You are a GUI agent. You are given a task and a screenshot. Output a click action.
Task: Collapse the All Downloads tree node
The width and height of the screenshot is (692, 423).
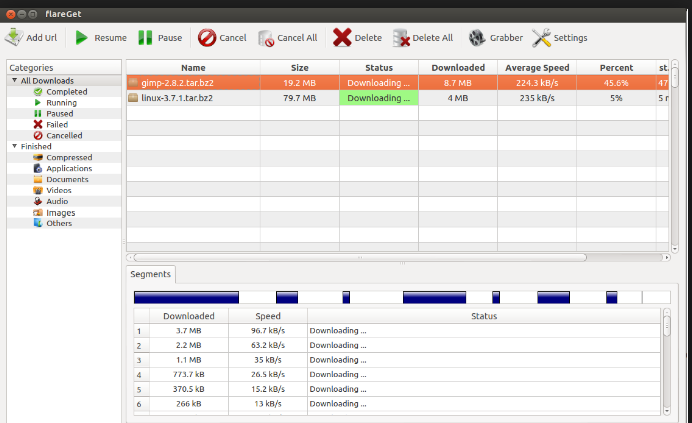(x=15, y=80)
